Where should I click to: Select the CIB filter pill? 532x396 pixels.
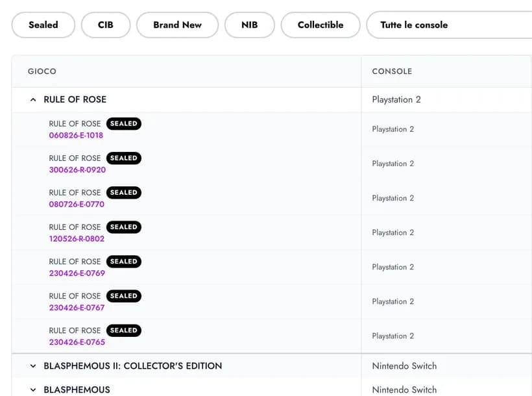pyautogui.click(x=106, y=25)
